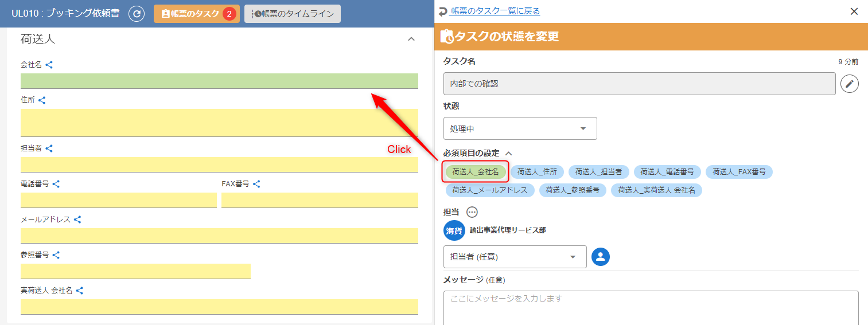The width and height of the screenshot is (868, 325).
Task: Toggle the 荷送人_住所 required item chip
Action: 537,172
